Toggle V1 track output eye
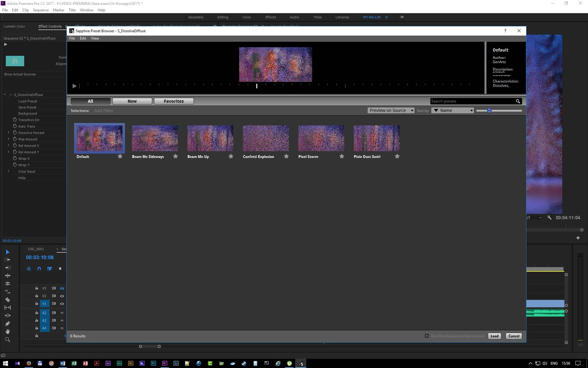Viewport: 588px width, 368px height. point(62,304)
